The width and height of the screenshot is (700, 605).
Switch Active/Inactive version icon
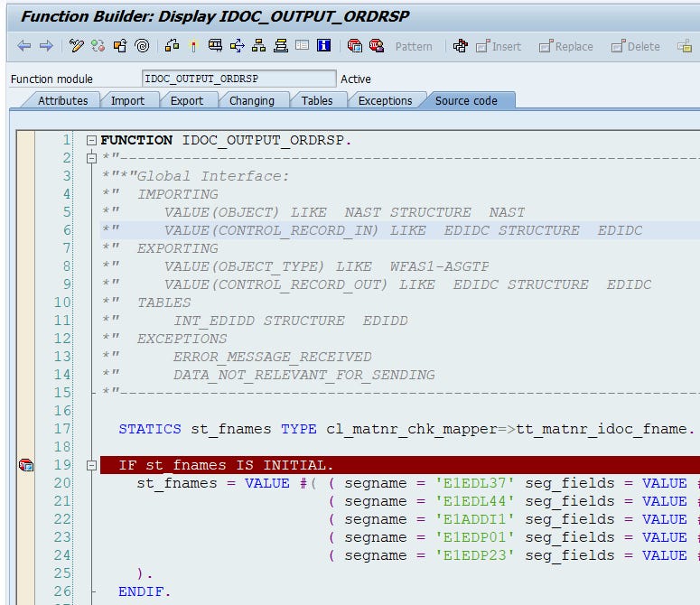click(98, 45)
